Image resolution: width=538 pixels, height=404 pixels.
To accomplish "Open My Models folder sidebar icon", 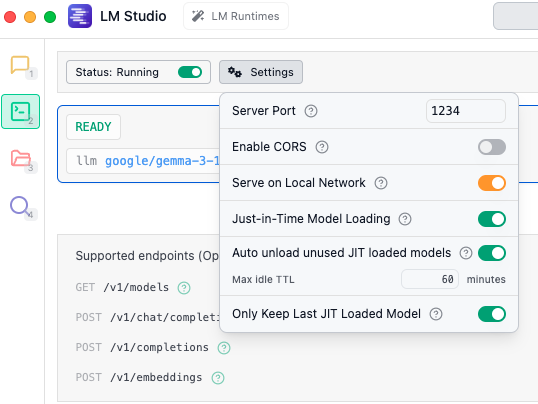I will tap(21, 158).
